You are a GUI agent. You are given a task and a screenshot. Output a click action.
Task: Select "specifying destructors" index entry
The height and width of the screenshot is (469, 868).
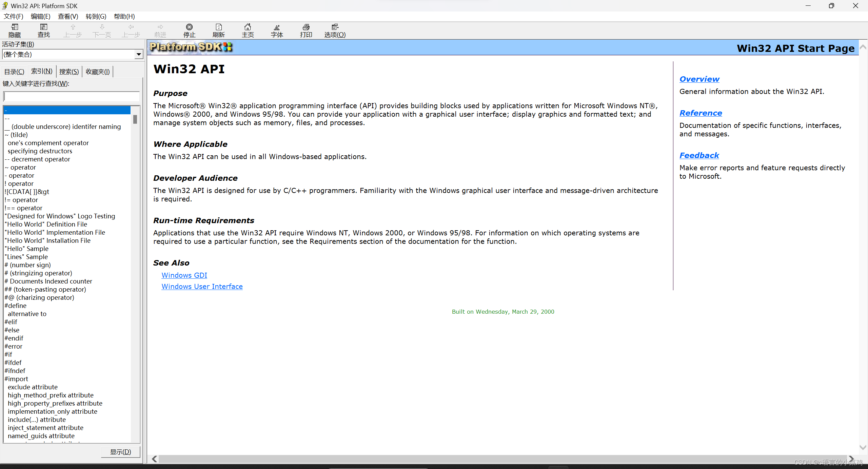(40, 151)
